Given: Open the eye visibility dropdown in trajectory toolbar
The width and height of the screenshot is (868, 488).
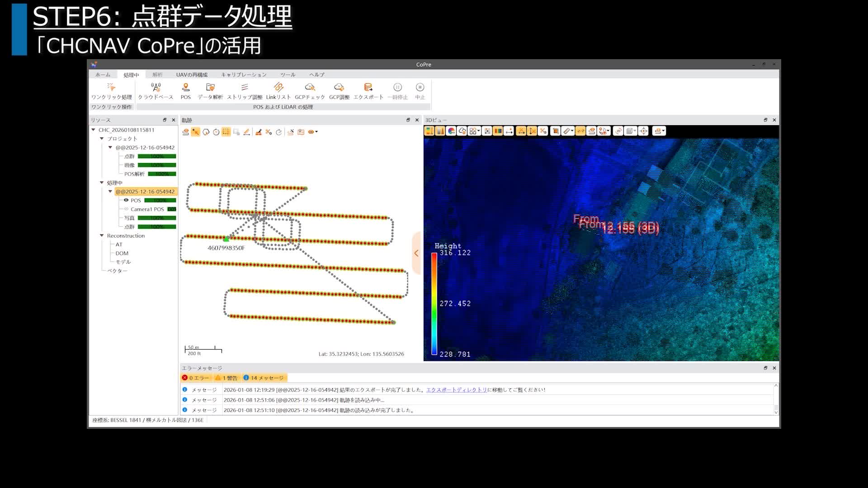Looking at the screenshot, I should [x=316, y=132].
